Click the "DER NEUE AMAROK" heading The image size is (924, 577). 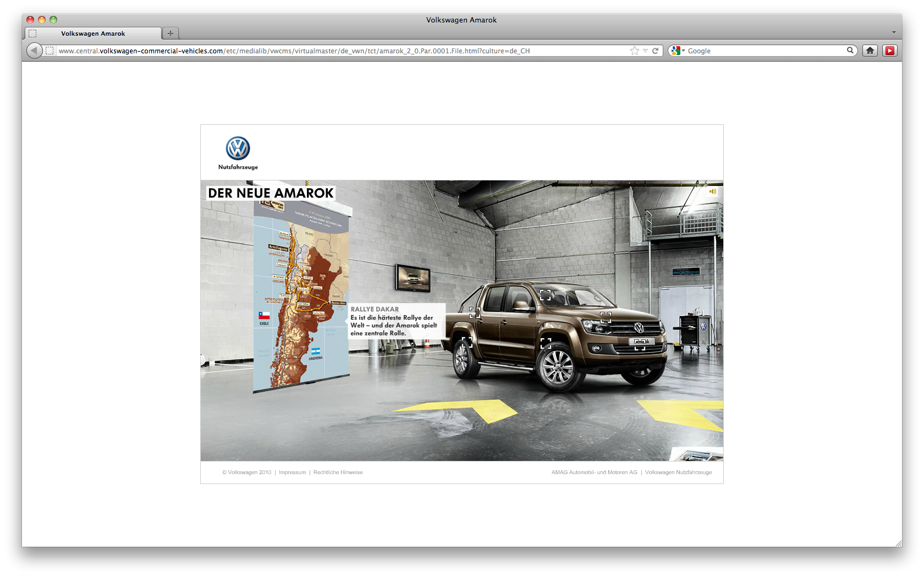point(271,193)
